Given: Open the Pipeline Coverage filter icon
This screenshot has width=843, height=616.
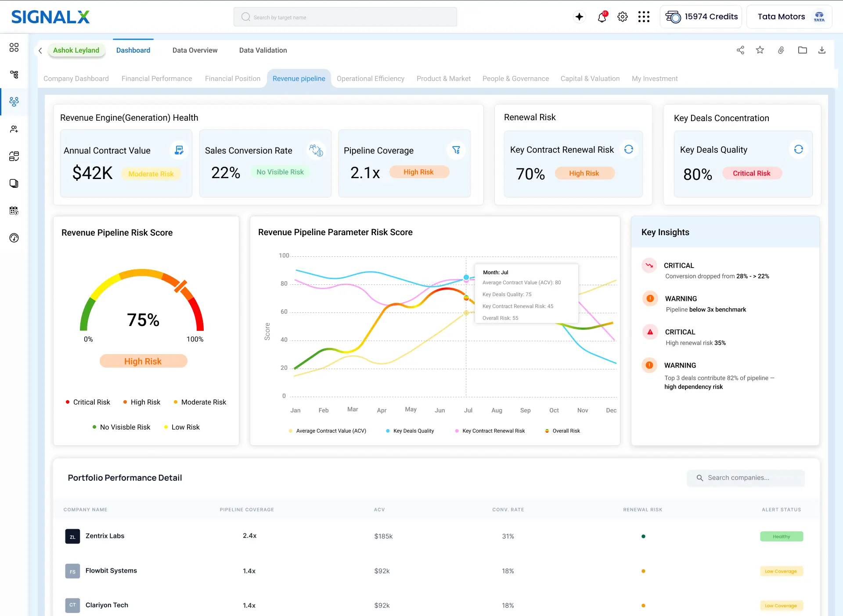Looking at the screenshot, I should 456,150.
